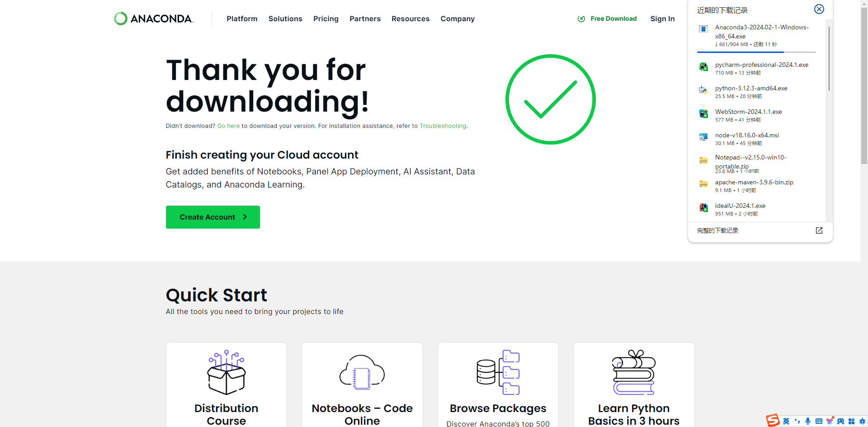Click the downloads popup scrollbar
Image resolution: width=868 pixels, height=427 pixels.
point(829,59)
